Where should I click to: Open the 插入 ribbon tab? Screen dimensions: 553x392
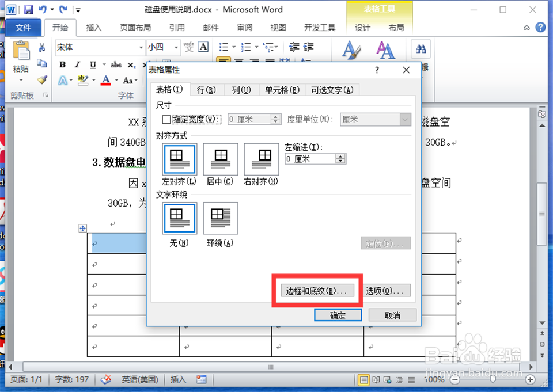(94, 27)
